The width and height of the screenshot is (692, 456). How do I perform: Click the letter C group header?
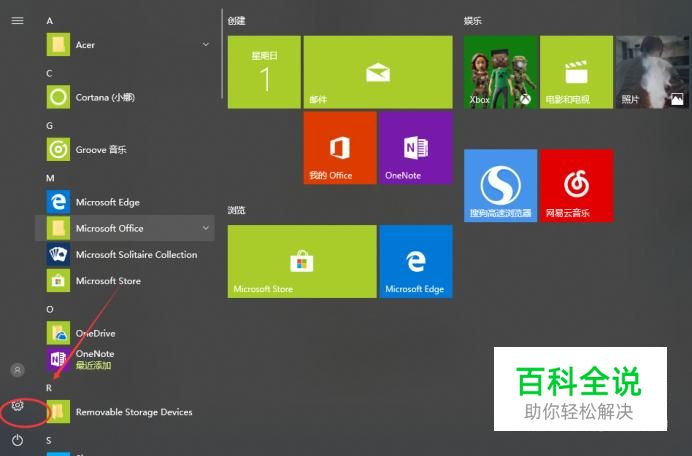point(49,73)
